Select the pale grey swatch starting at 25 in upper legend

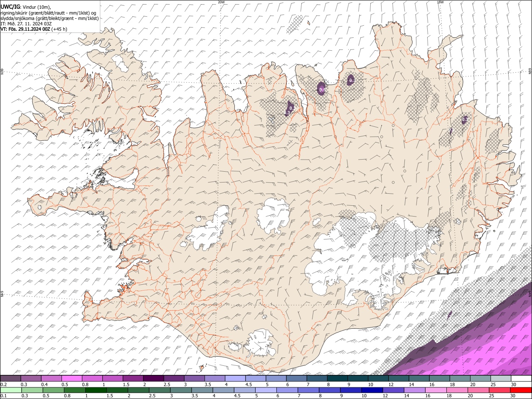point(501,379)
